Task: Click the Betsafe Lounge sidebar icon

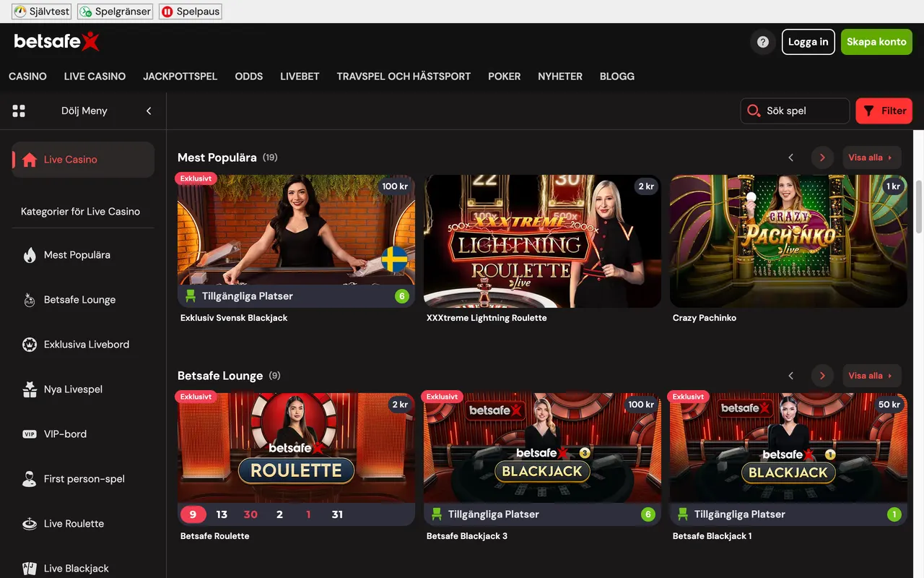Action: click(30, 300)
